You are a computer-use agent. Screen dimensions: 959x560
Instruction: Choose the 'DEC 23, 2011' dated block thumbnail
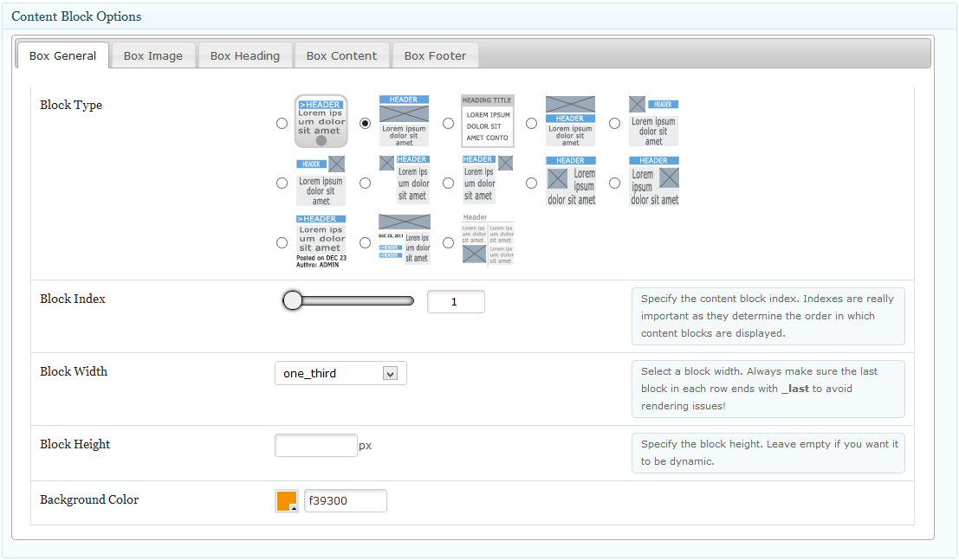404,240
